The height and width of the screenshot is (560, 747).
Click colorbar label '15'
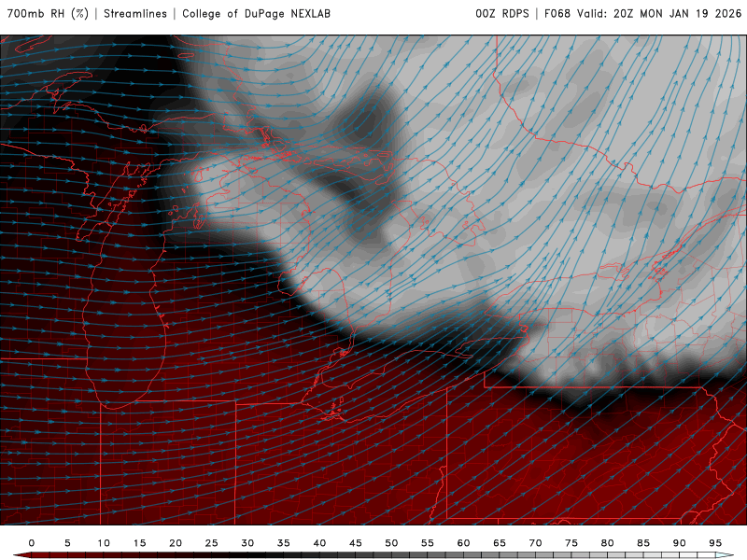click(x=139, y=543)
